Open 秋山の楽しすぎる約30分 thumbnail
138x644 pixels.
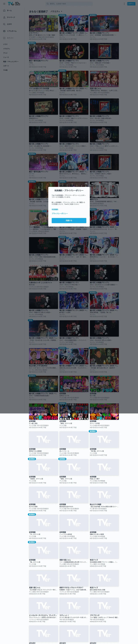pyautogui.click(x=43, y=356)
